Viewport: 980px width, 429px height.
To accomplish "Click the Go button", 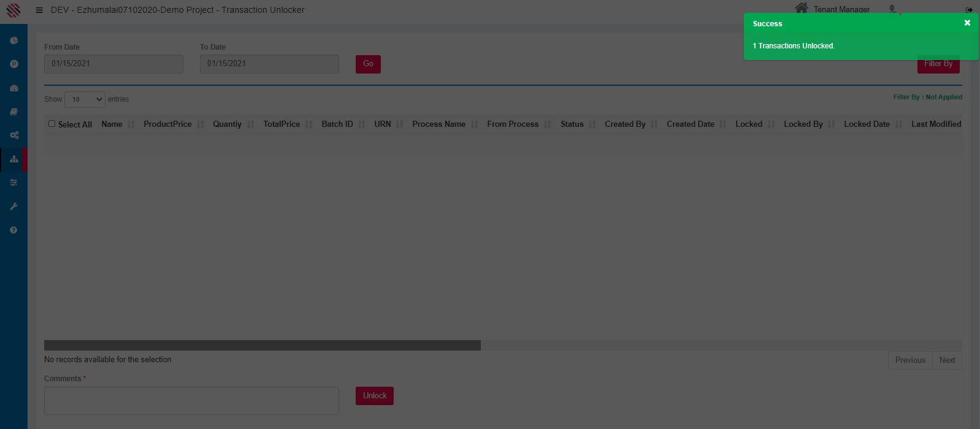I will pyautogui.click(x=368, y=64).
